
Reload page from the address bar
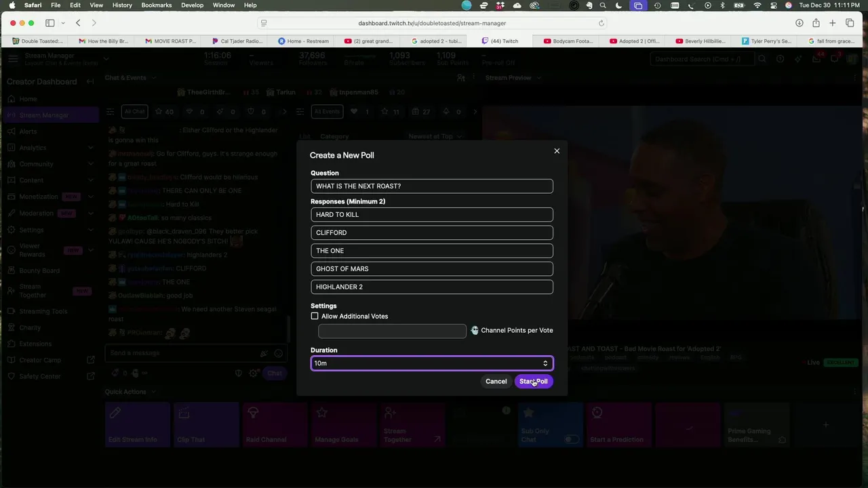click(601, 23)
